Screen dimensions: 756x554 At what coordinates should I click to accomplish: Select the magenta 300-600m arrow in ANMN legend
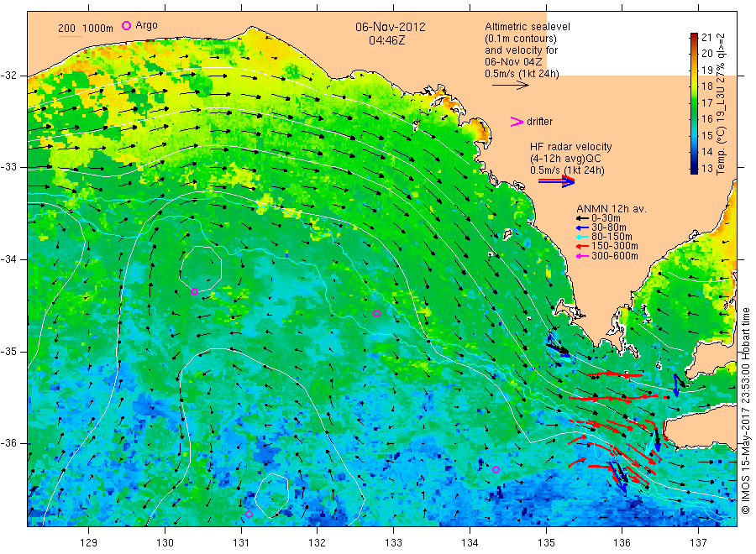coord(582,256)
